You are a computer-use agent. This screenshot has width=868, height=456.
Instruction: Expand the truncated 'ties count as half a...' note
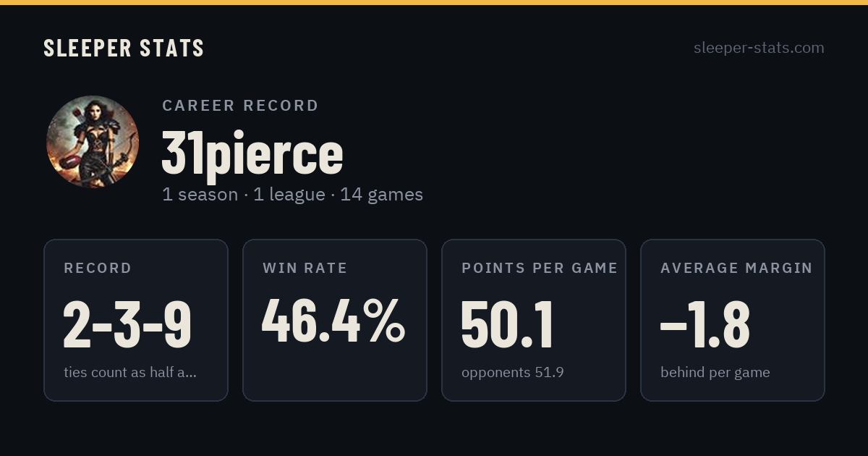pyautogui.click(x=130, y=373)
